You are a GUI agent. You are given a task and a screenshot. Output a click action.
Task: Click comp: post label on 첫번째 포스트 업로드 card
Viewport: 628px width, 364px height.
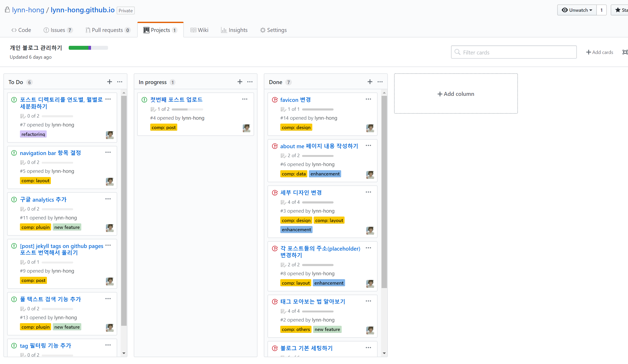[164, 127]
